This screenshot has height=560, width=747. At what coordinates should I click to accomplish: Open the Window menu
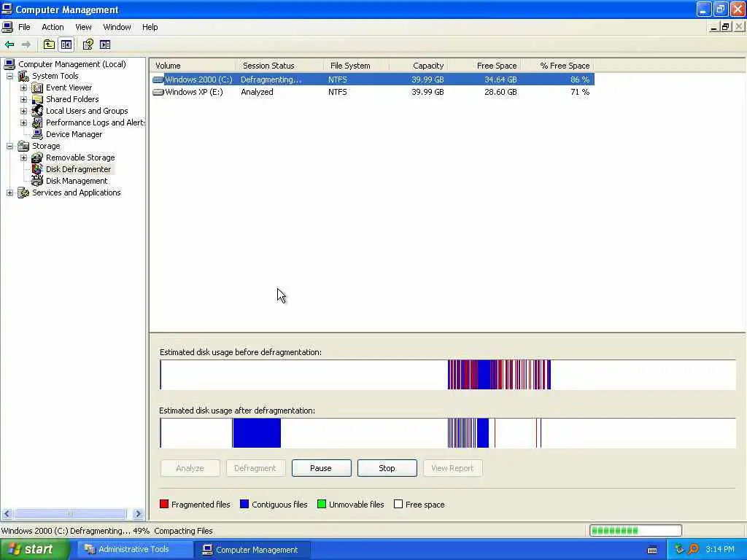point(117,27)
